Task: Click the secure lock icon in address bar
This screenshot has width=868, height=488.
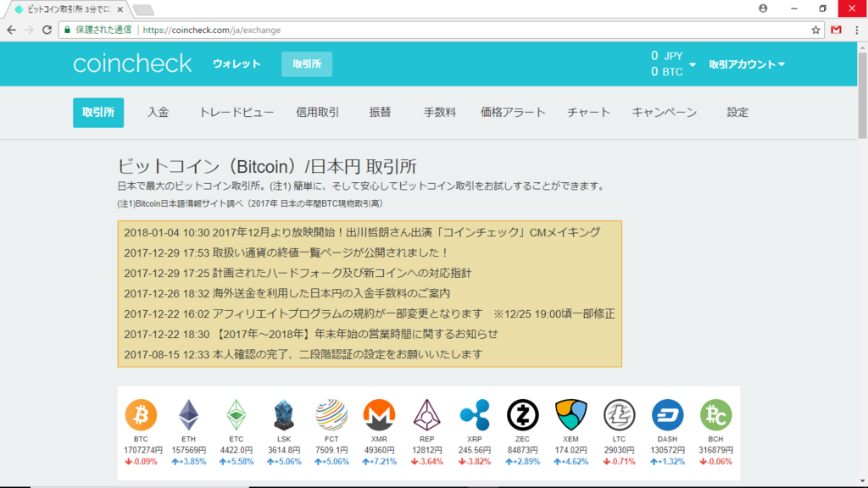Action: click(x=68, y=30)
